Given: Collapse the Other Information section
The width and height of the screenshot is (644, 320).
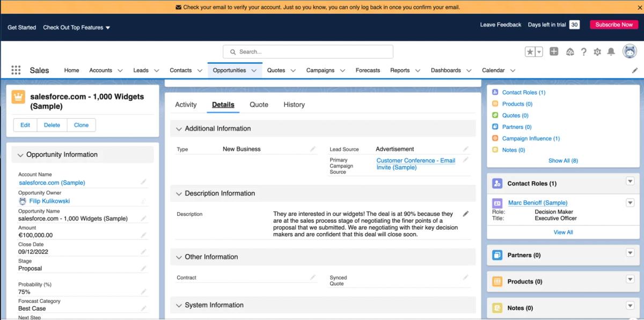Looking at the screenshot, I should tap(179, 257).
